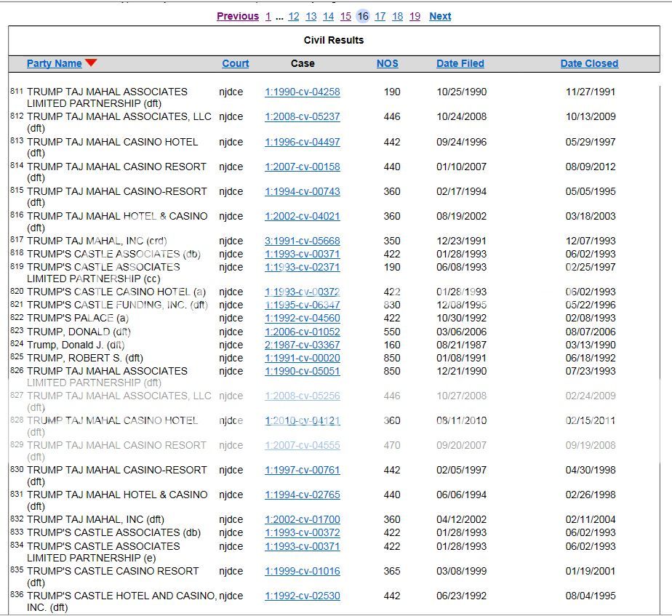Select the Case column header

303,63
